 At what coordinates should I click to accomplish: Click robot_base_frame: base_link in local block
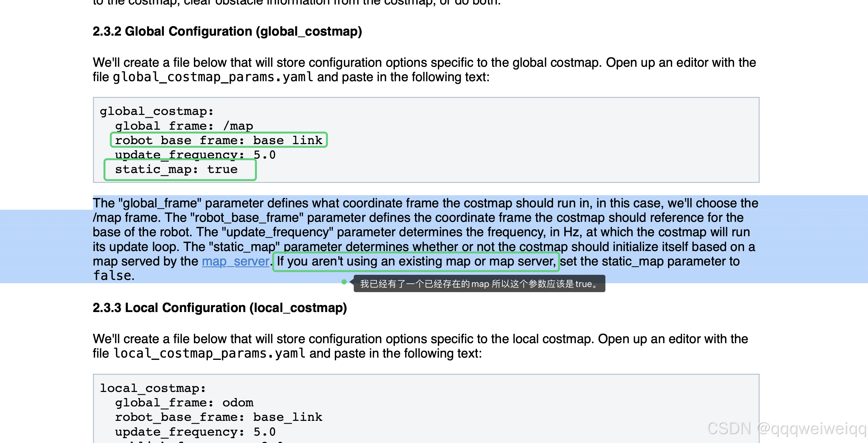coord(218,417)
